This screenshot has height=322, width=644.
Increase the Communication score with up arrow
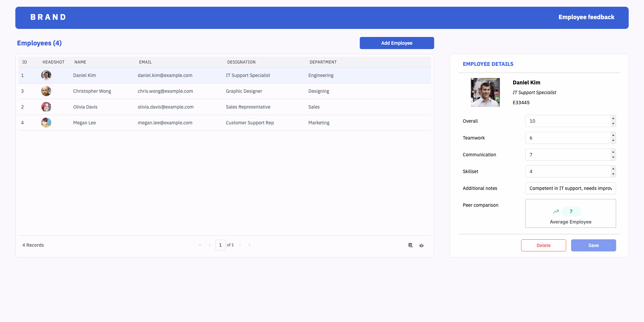click(x=613, y=152)
